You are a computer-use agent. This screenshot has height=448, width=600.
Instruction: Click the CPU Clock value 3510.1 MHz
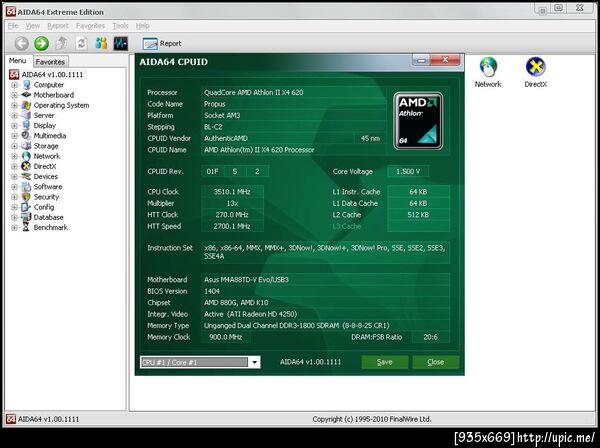point(232,192)
